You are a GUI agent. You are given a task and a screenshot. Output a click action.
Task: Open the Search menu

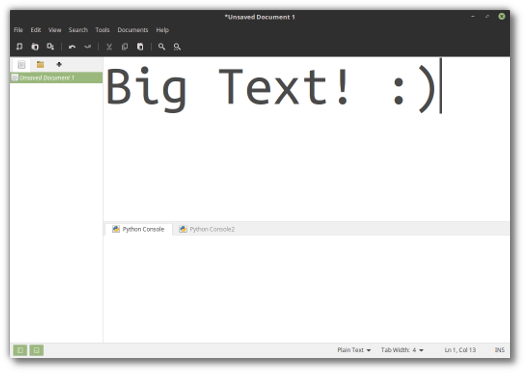[x=78, y=30]
